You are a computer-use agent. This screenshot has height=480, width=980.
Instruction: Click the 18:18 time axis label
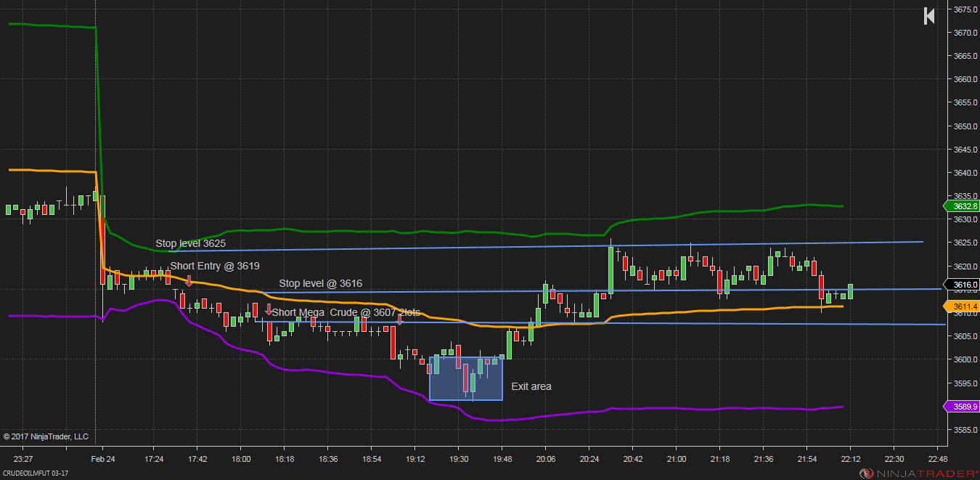tap(285, 459)
